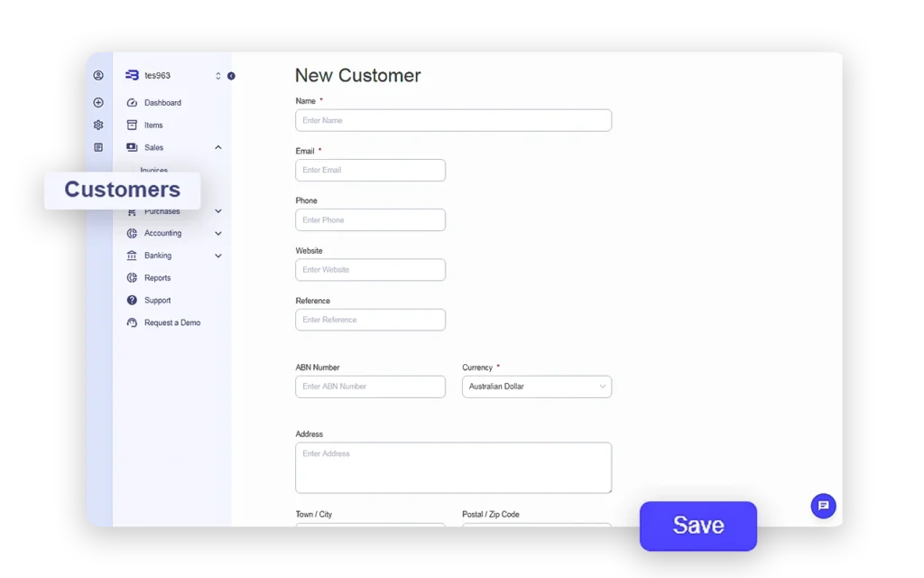The width and height of the screenshot is (924, 578).
Task: Focus the Enter Address text area
Action: click(453, 468)
